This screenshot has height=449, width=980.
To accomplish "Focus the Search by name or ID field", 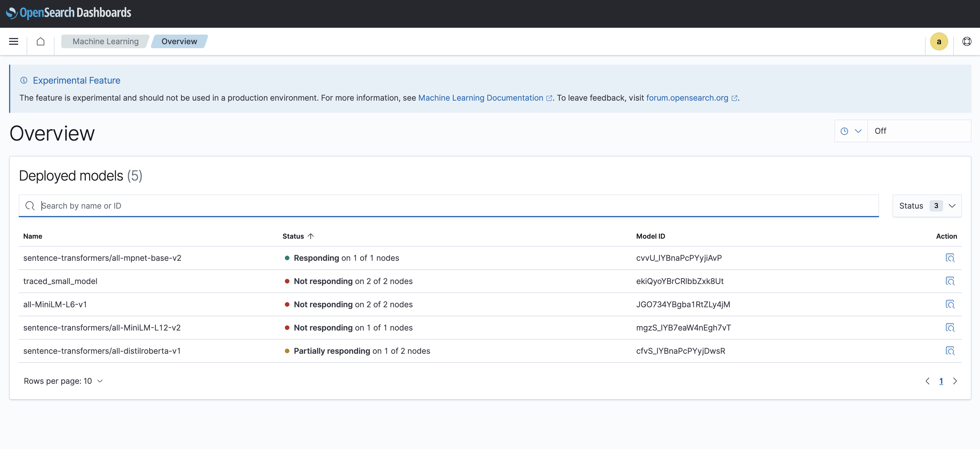I will pyautogui.click(x=449, y=206).
